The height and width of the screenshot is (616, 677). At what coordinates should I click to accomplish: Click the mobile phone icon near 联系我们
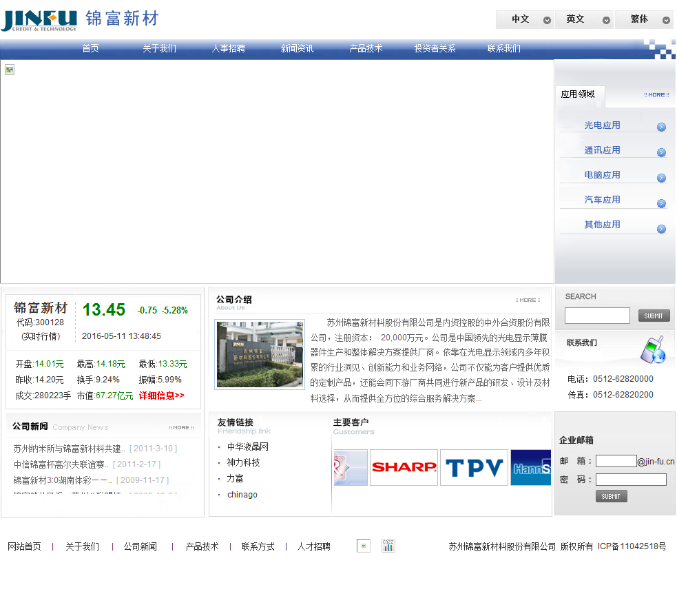652,350
